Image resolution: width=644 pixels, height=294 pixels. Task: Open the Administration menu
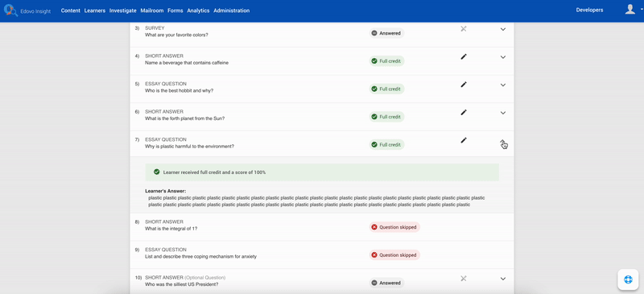tap(232, 10)
